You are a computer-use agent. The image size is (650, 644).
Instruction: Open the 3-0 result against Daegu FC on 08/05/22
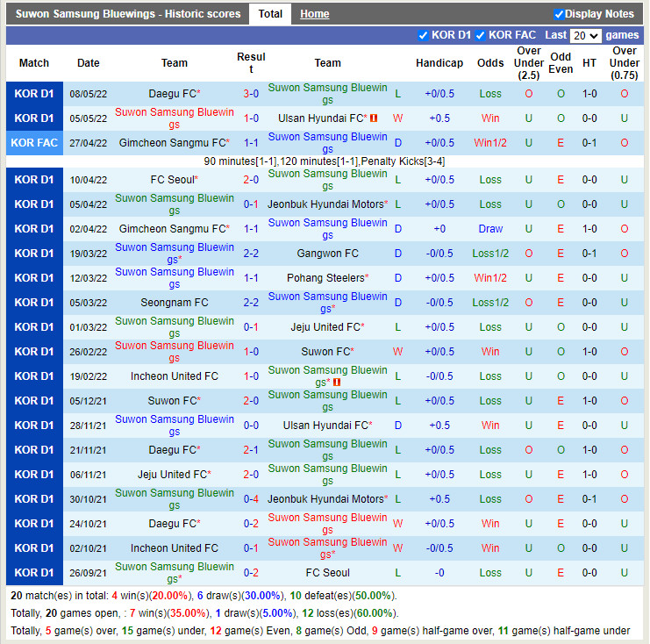point(251,94)
